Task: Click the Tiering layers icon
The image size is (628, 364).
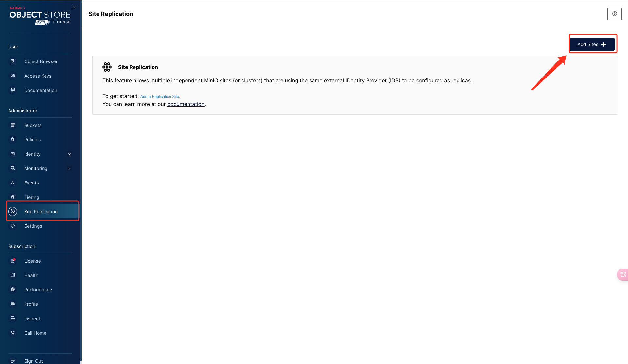Action: click(13, 197)
